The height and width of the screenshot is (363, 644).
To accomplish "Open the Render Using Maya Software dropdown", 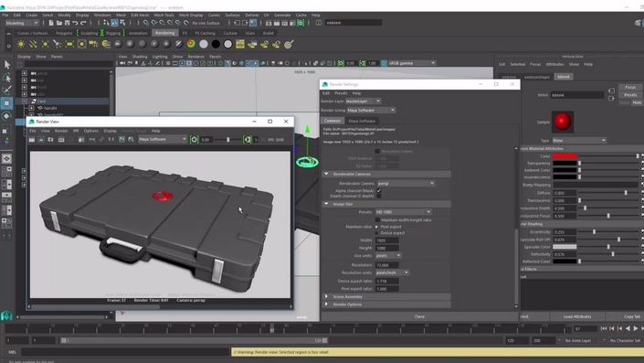I will 371,110.
